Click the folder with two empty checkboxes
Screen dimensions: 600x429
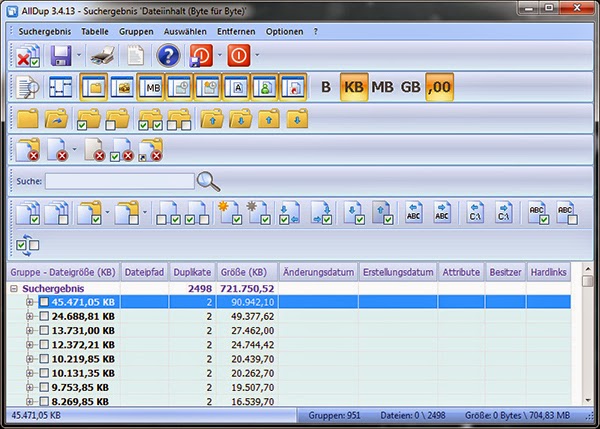point(179,119)
